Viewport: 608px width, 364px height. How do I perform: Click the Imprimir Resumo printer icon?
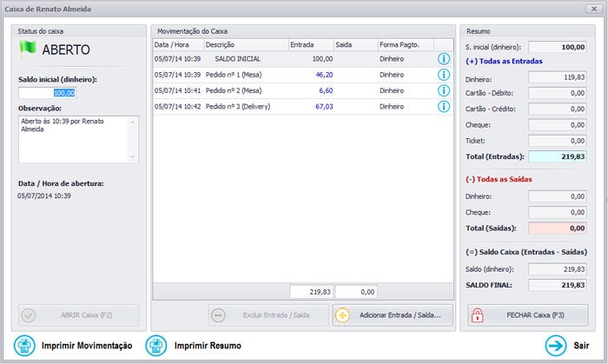pyautogui.click(x=155, y=346)
